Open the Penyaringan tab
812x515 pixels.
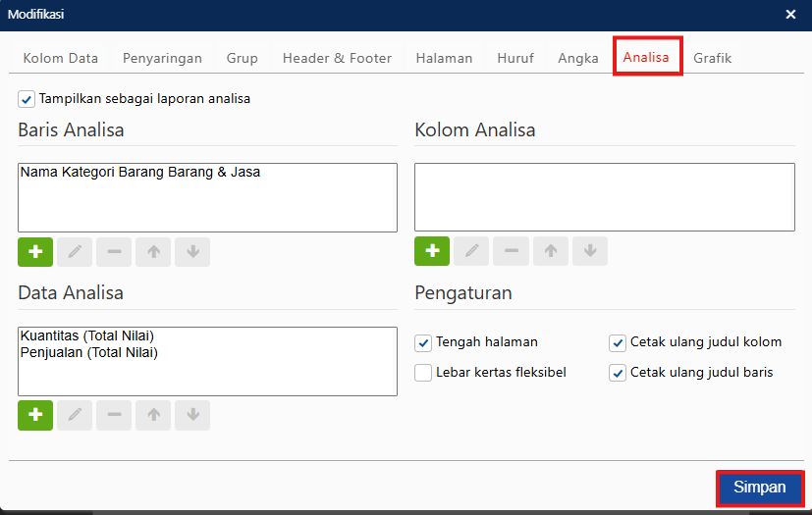click(162, 58)
